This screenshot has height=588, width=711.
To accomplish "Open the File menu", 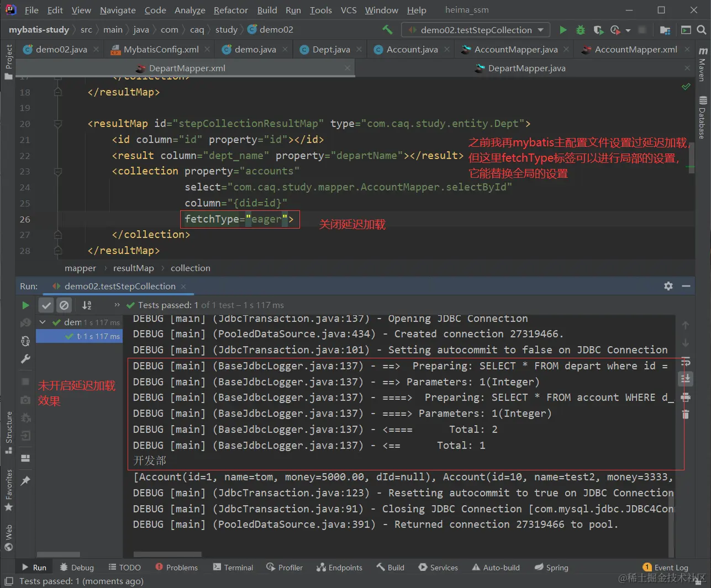I will pyautogui.click(x=31, y=10).
